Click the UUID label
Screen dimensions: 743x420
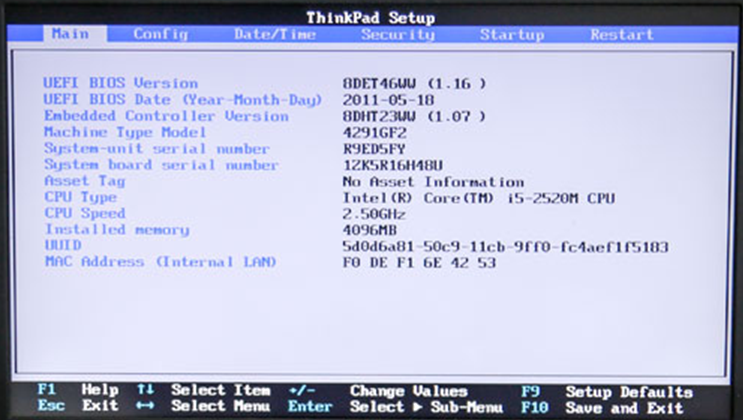[x=63, y=245]
